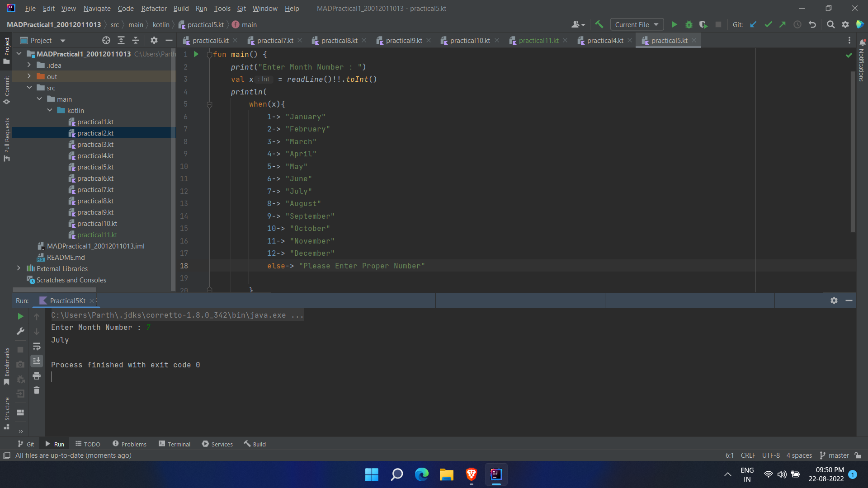
Task: Rerun PracticalSKt in Run panel
Action: (20, 316)
